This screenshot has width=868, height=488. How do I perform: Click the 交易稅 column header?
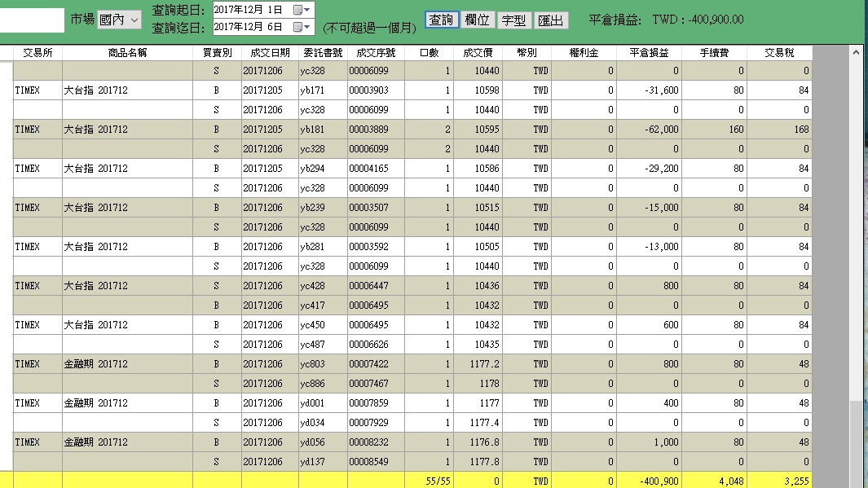click(x=779, y=53)
